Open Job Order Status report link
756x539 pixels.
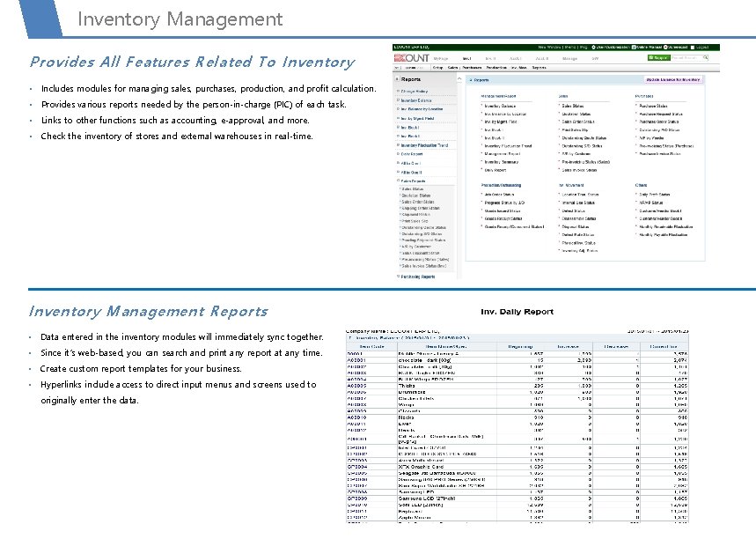[499, 195]
